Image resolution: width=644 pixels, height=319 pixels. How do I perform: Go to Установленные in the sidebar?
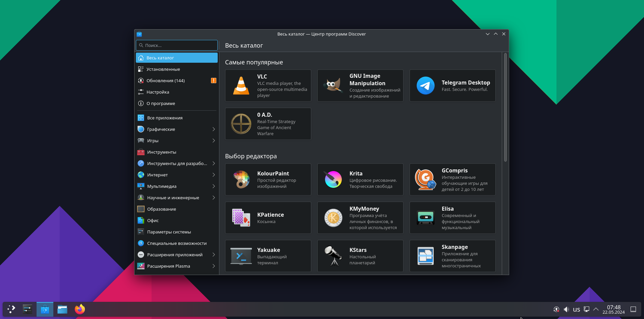click(x=176, y=69)
